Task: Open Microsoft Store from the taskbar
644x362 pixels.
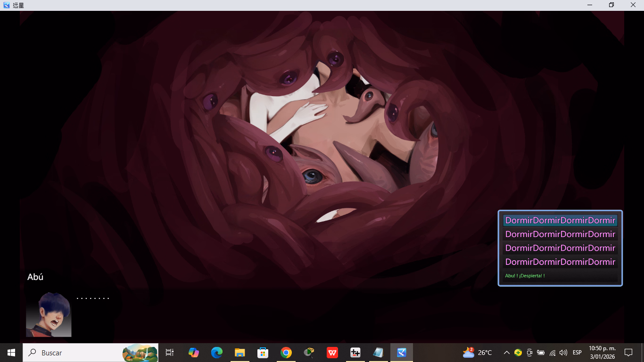Action: point(263,353)
